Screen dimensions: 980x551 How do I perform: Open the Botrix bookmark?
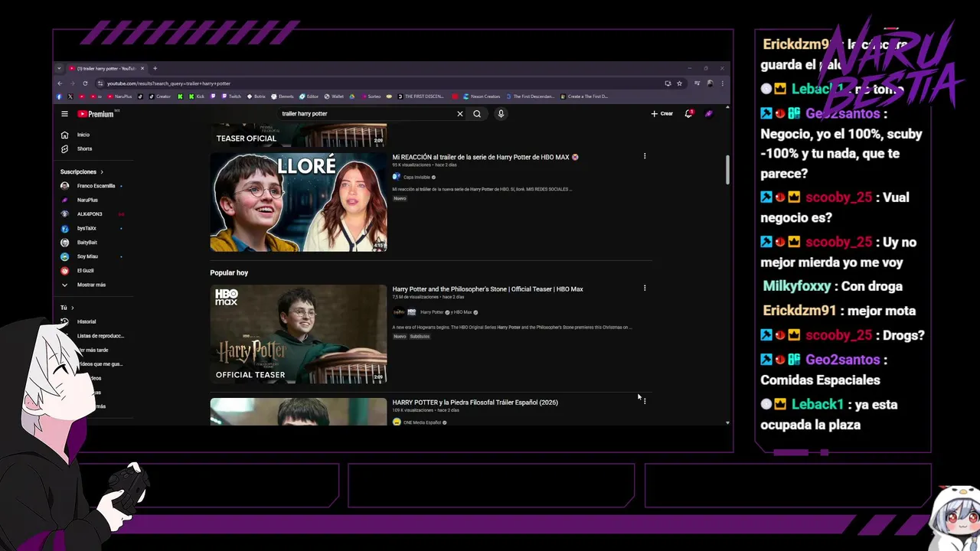(x=256, y=96)
